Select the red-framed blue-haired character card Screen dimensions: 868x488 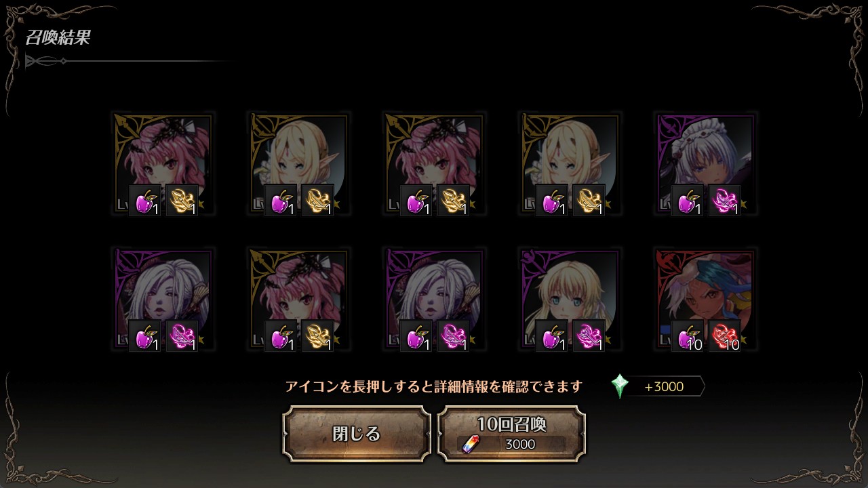tap(705, 300)
